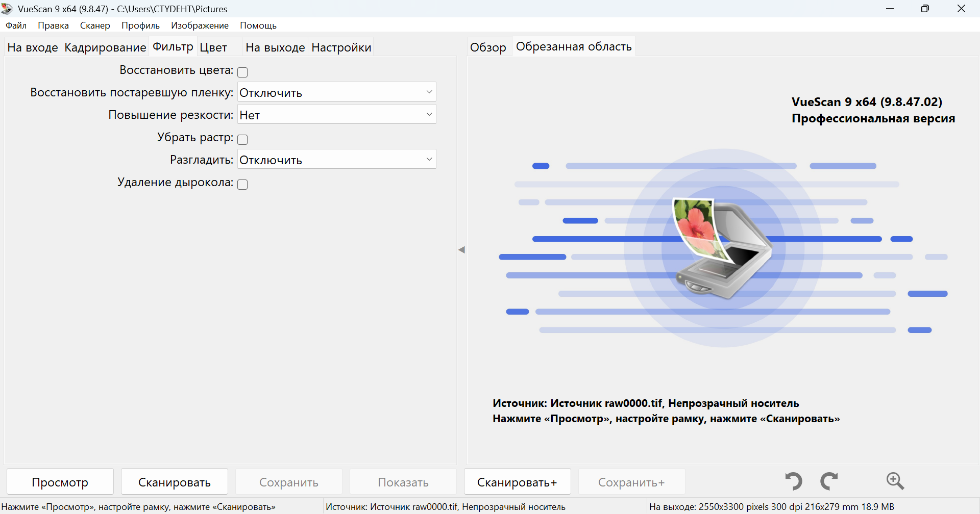The height and width of the screenshot is (514, 980).
Task: Click the VueScan scanner logo image
Action: point(723,248)
